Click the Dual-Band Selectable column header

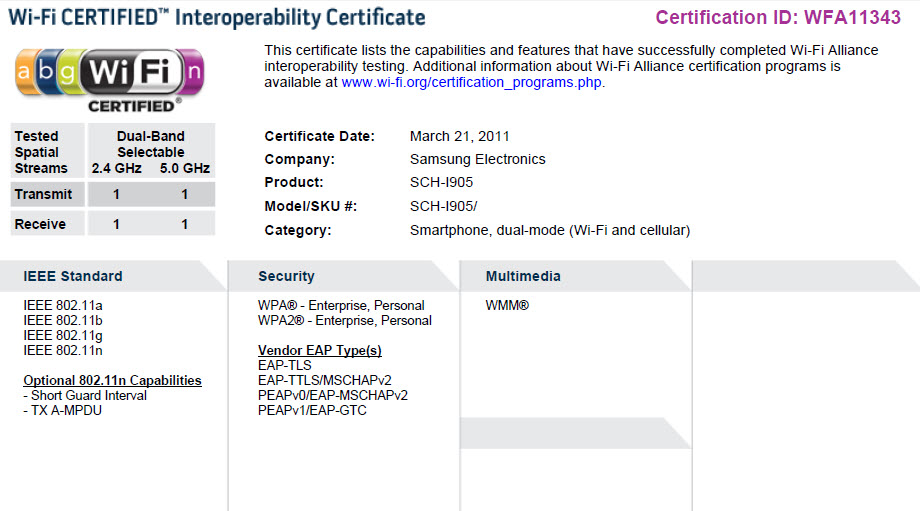pyautogui.click(x=151, y=144)
